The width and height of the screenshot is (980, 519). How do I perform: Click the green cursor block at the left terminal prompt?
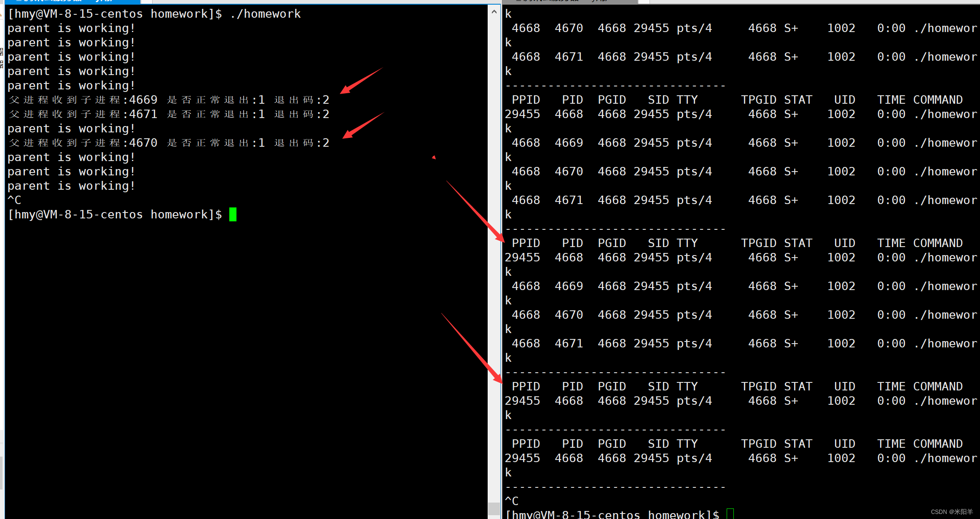(x=233, y=214)
